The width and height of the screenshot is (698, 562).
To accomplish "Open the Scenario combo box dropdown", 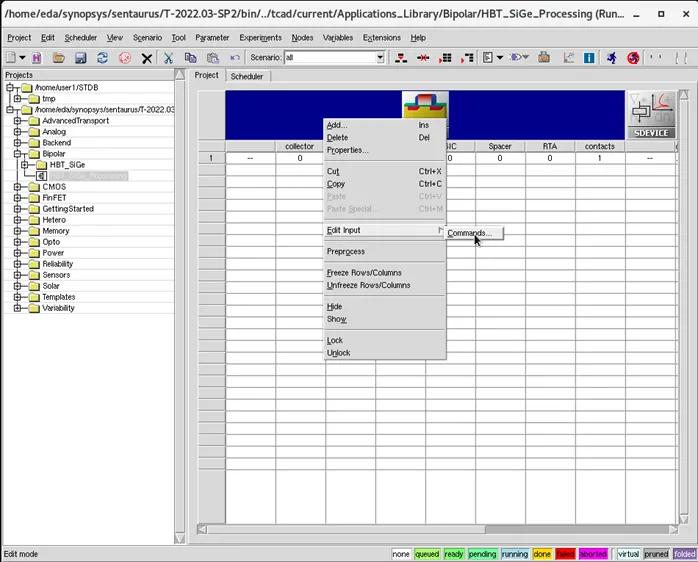I will (x=380, y=57).
